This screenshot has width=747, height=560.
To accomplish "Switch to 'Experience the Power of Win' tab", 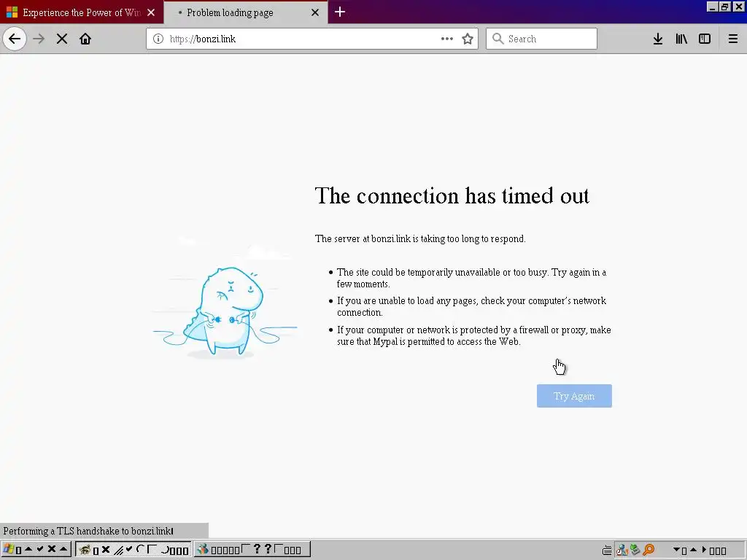I will pyautogui.click(x=82, y=12).
